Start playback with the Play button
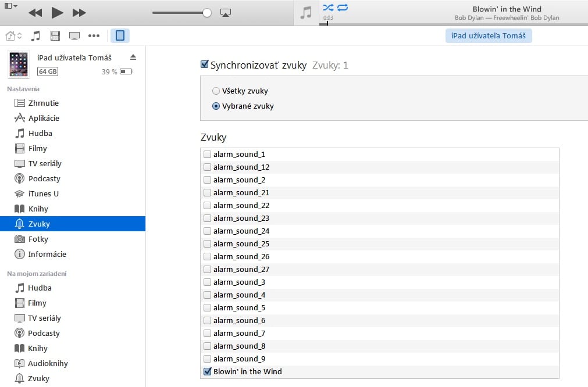This screenshot has height=387, width=588. pyautogui.click(x=57, y=13)
